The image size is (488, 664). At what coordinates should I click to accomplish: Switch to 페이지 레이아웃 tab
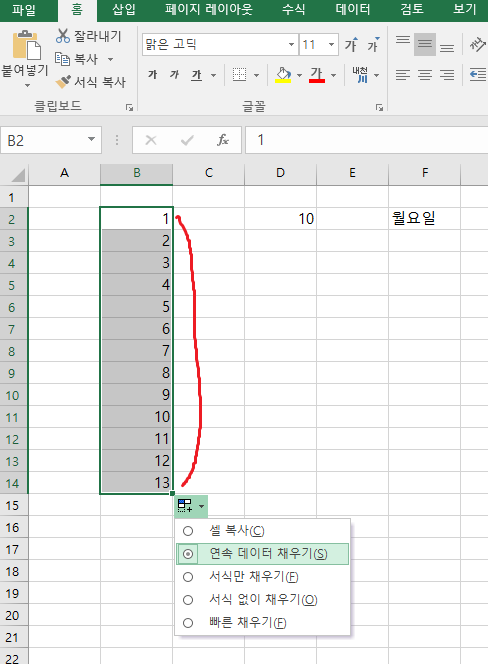(209, 9)
